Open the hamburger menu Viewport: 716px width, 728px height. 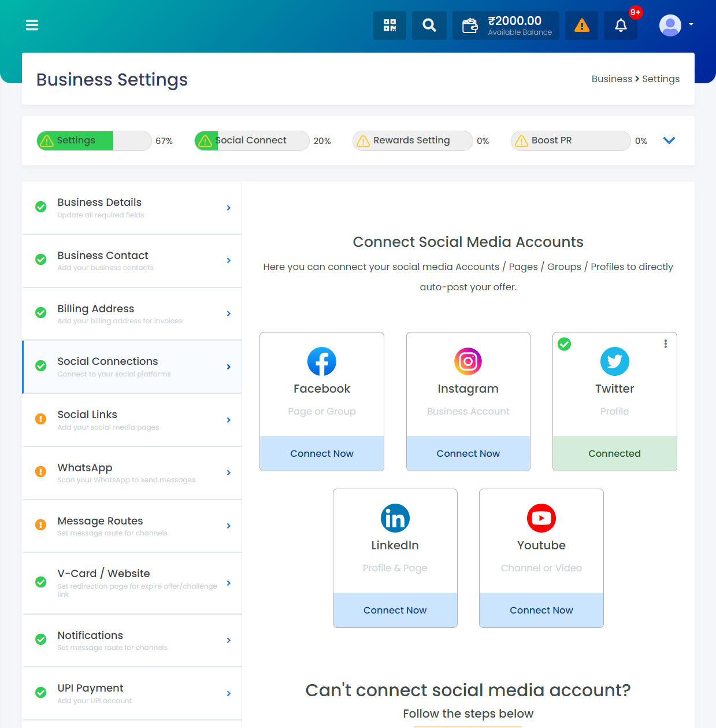pyautogui.click(x=32, y=25)
